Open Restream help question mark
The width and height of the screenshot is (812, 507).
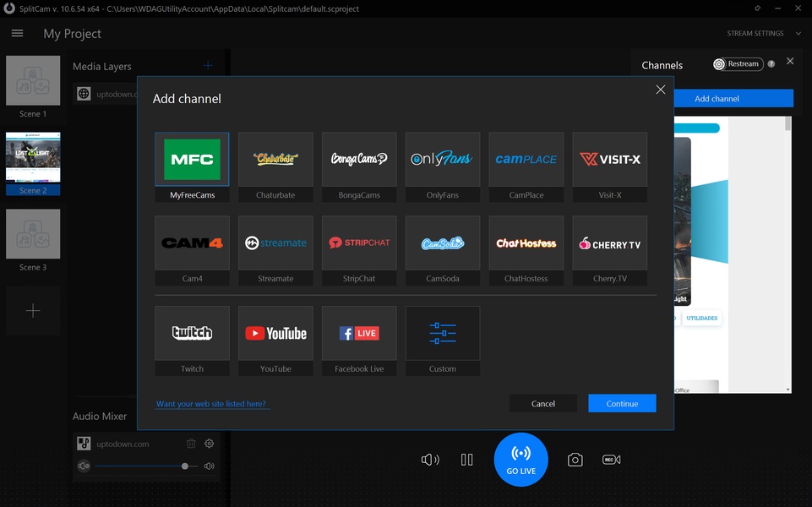[x=771, y=64]
